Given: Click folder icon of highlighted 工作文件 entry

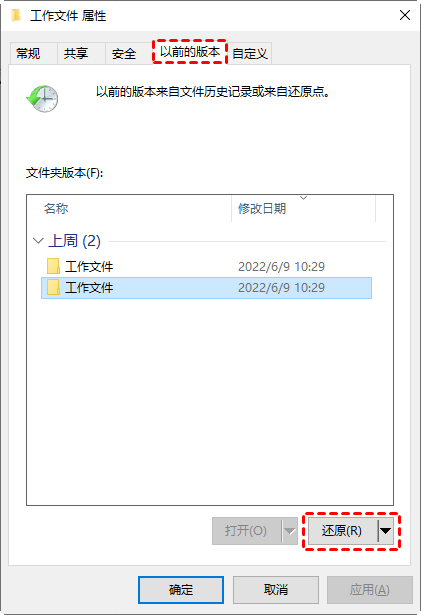Looking at the screenshot, I should click(53, 287).
